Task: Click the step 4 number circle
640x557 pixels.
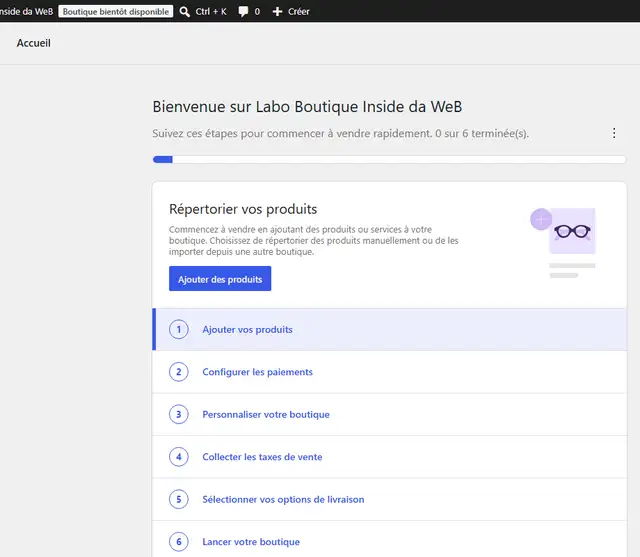Action: pyautogui.click(x=179, y=457)
